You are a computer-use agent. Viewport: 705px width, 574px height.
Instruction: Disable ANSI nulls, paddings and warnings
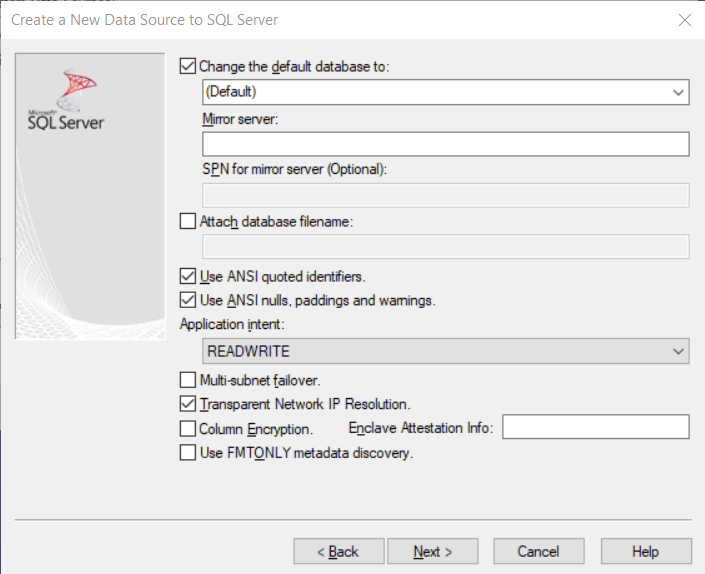[188, 299]
